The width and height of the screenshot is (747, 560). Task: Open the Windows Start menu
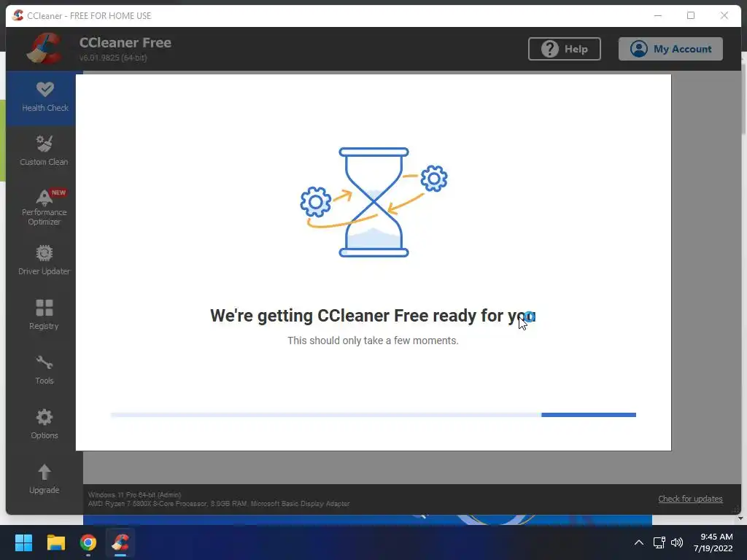[23, 542]
